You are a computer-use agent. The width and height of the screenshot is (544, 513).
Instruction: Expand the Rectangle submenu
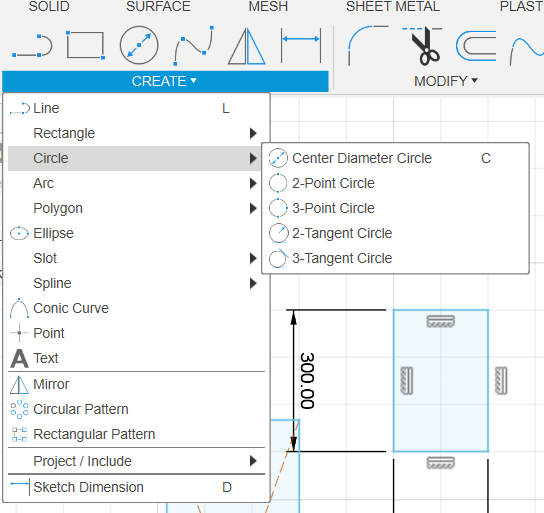click(x=134, y=133)
